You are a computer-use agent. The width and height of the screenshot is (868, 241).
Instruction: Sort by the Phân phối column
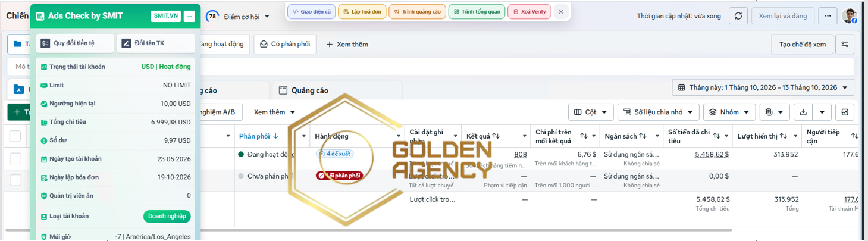click(x=258, y=136)
